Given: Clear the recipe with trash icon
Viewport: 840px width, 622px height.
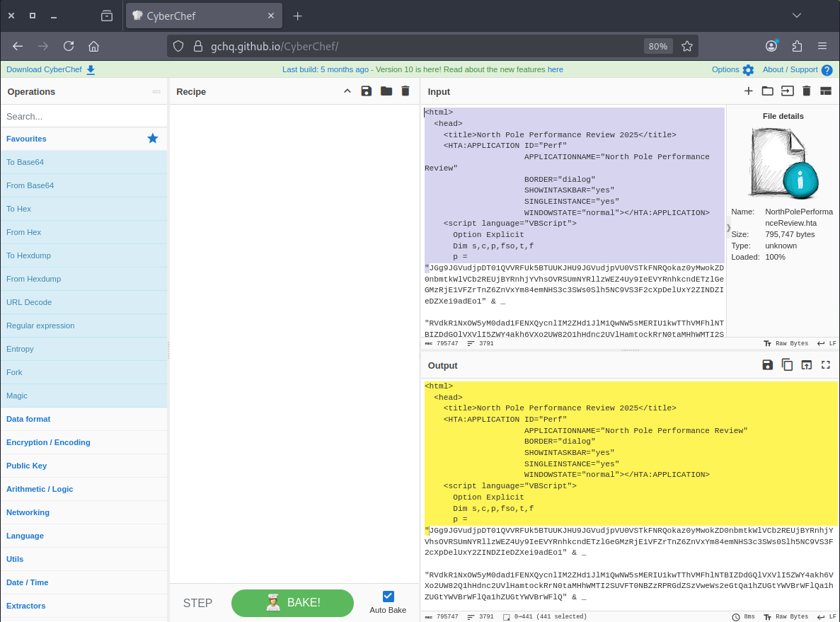Looking at the screenshot, I should point(405,91).
